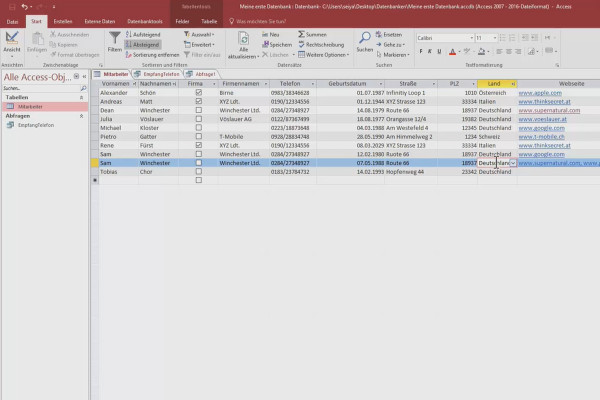Click the Ersetzen replace icon
This screenshot has height=400, width=600.
(x=379, y=34)
